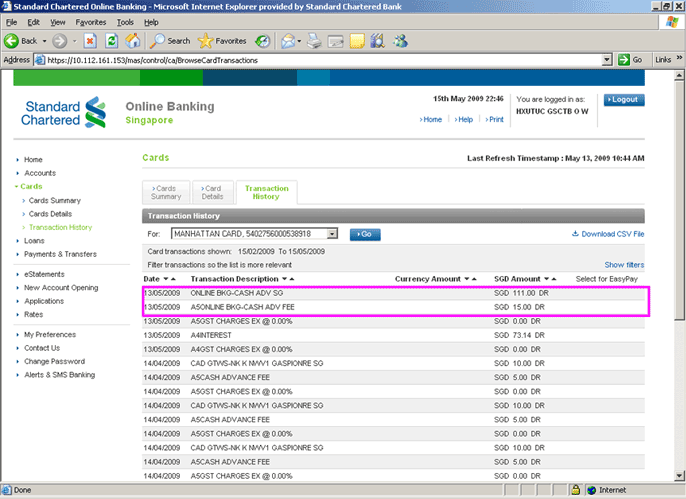Open Alerts & SMS Banking in sidebar
This screenshot has height=499, width=686.
[x=60, y=375]
